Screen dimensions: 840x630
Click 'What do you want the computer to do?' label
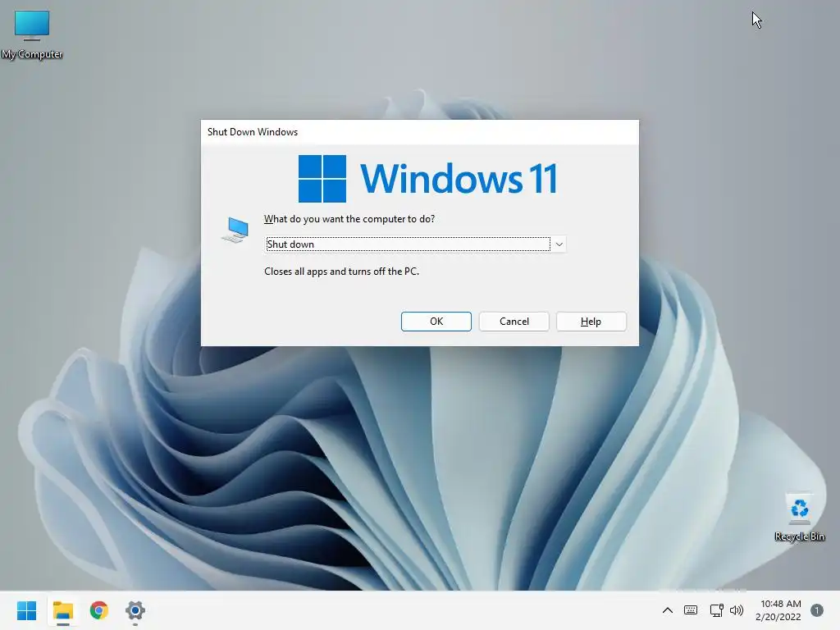pos(349,219)
